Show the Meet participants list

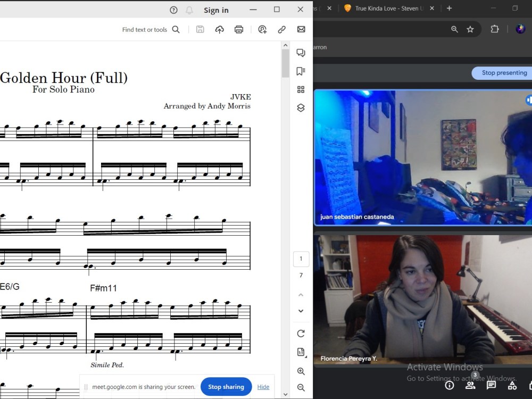tap(470, 385)
